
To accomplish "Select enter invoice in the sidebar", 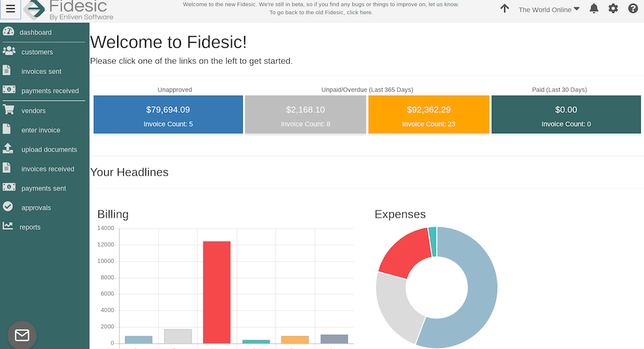I will click(x=41, y=130).
